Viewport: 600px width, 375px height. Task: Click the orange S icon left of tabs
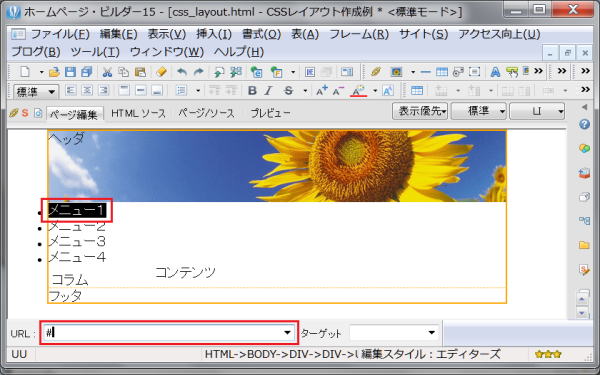click(x=25, y=113)
